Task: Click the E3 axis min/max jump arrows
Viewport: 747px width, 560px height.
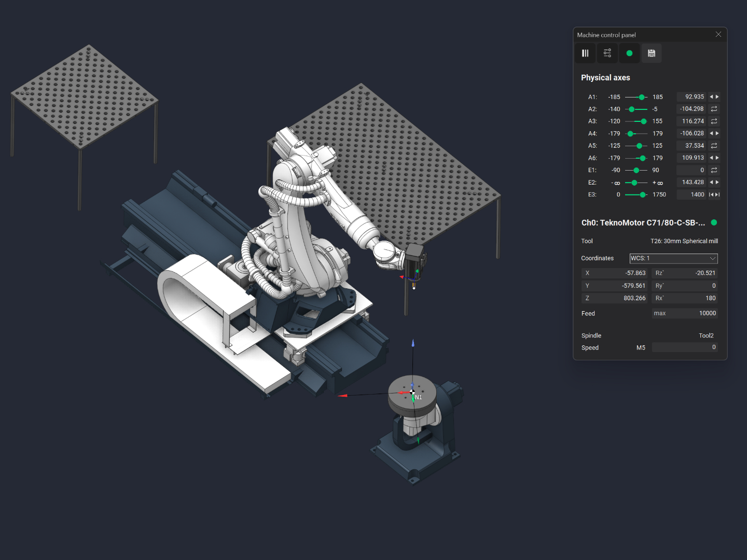Action: point(714,194)
